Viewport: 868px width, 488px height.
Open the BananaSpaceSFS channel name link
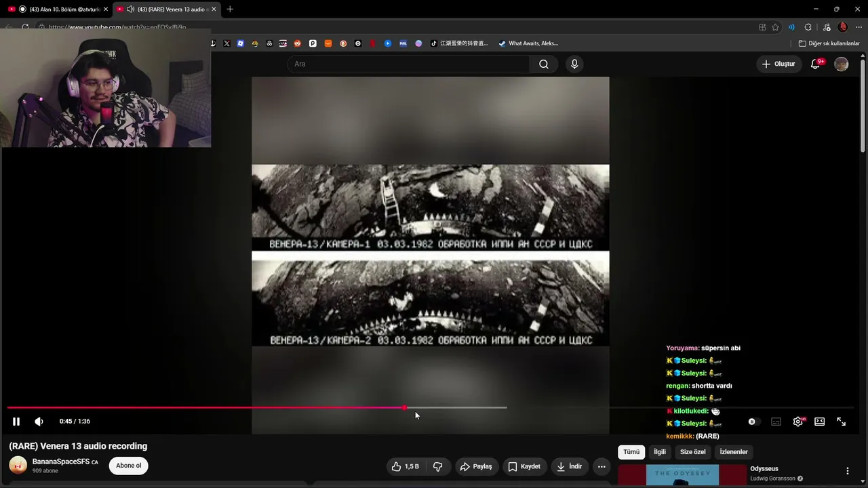[x=61, y=462]
